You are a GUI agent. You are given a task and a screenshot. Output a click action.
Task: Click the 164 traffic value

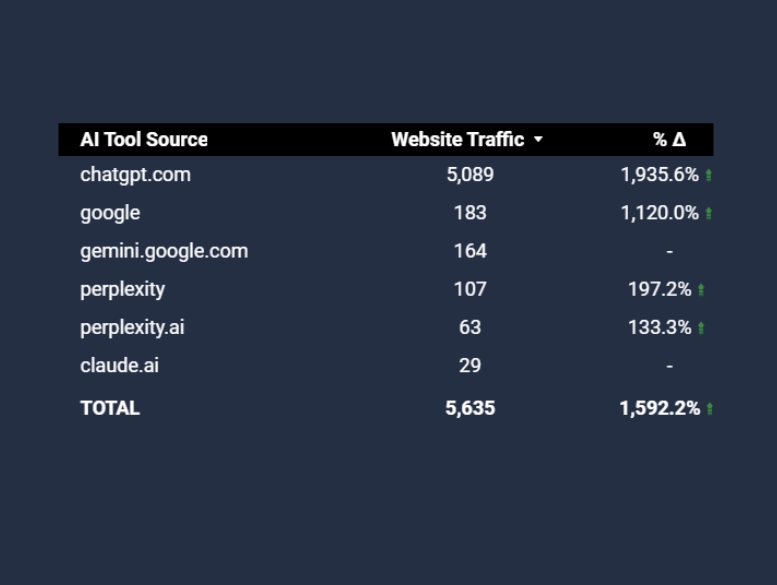click(470, 251)
